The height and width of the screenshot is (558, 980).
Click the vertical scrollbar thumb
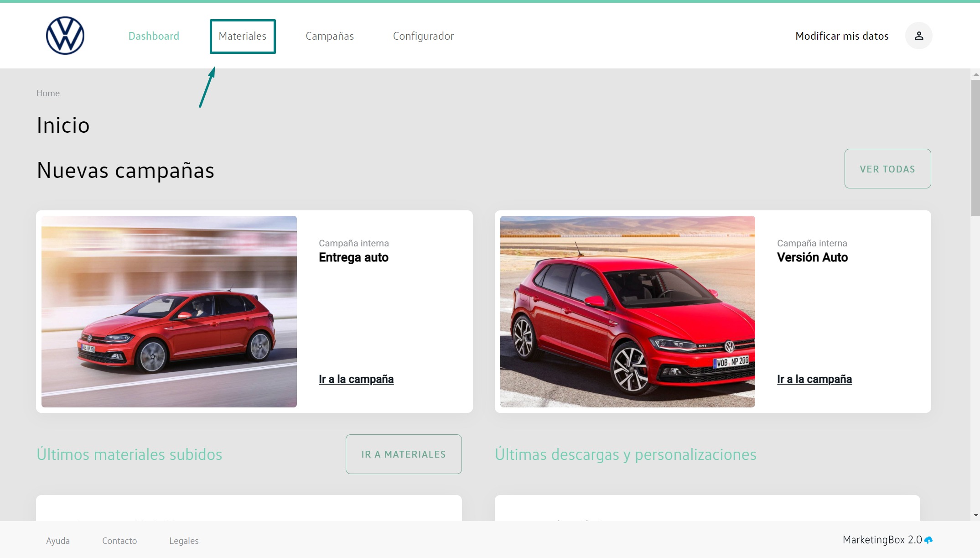pyautogui.click(x=975, y=148)
